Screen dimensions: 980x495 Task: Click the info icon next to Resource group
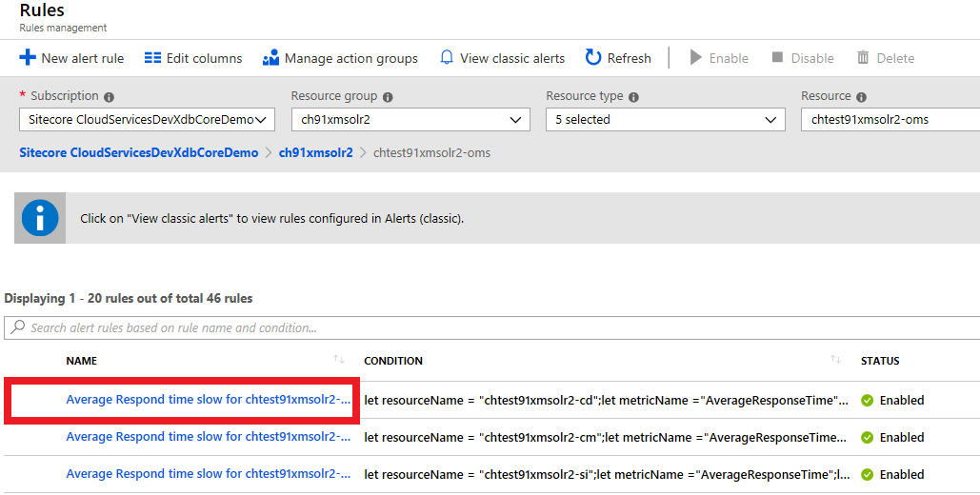click(x=388, y=97)
